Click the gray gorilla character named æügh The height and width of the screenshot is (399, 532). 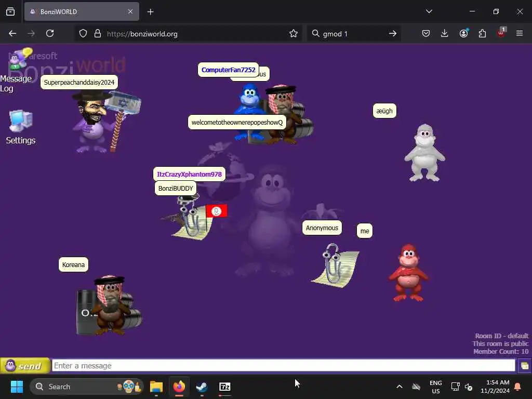tap(424, 153)
